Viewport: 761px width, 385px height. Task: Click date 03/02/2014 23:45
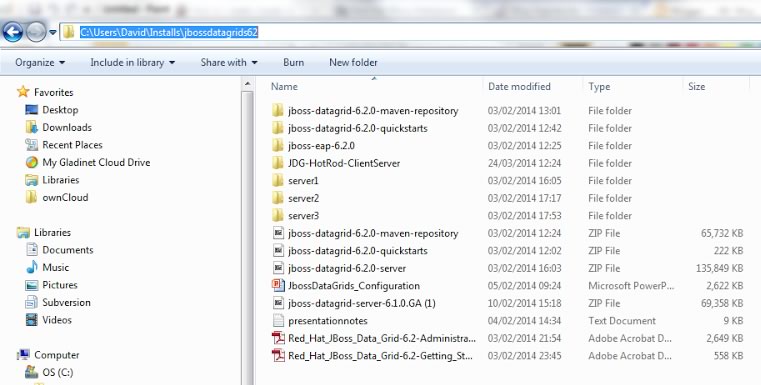[x=524, y=355]
